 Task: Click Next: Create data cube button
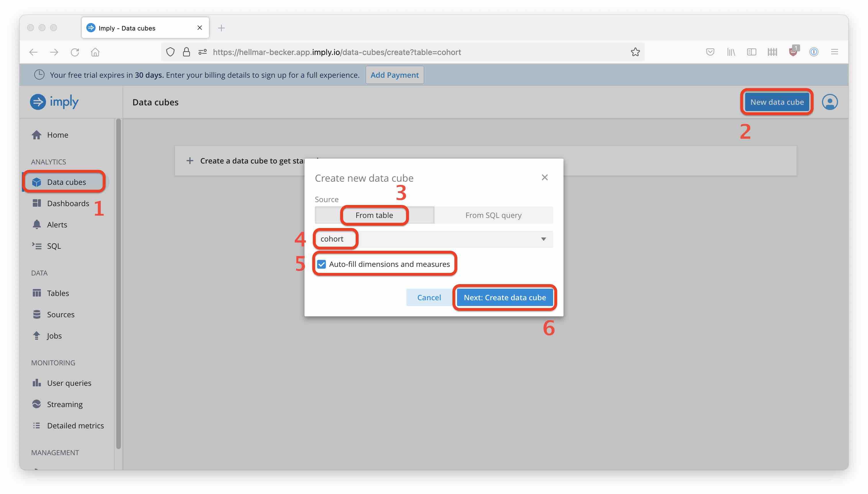[504, 297]
